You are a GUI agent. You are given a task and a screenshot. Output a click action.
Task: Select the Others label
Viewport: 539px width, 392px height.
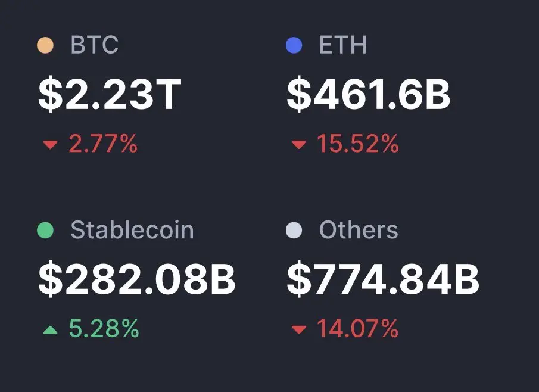[x=359, y=231]
